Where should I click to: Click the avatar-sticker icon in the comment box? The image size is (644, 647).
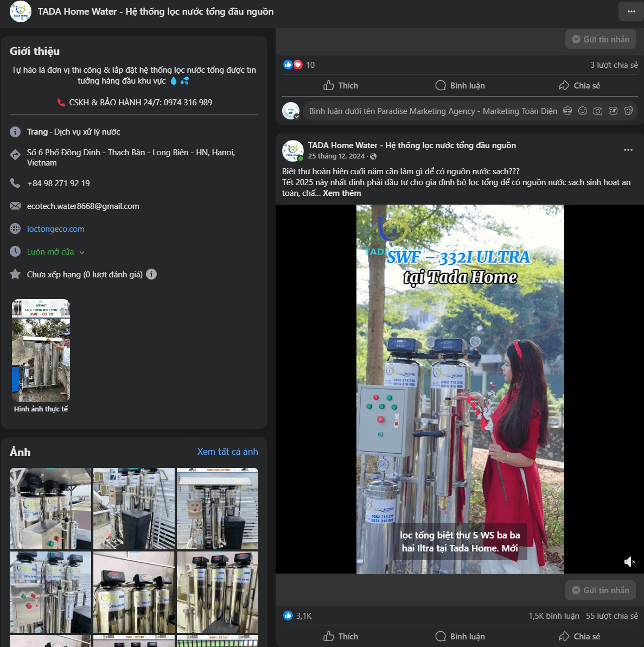point(568,111)
